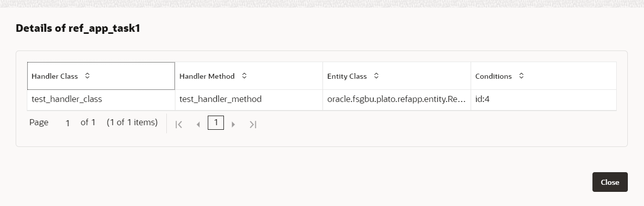Click the Details of ref_app_task1 heading
Viewport: 644px width, 206px height.
pos(78,28)
